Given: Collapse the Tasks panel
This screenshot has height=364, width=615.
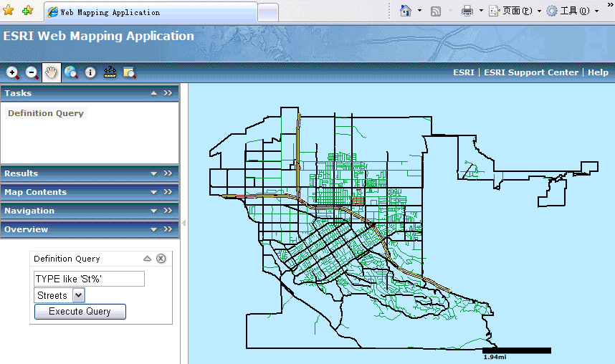Looking at the screenshot, I should (x=153, y=93).
